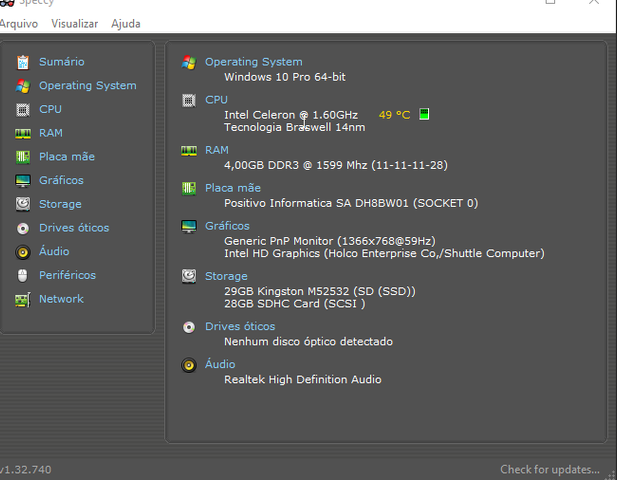This screenshot has width=617, height=480.
Task: Select Gráficos in the sidebar
Action: [x=61, y=180]
